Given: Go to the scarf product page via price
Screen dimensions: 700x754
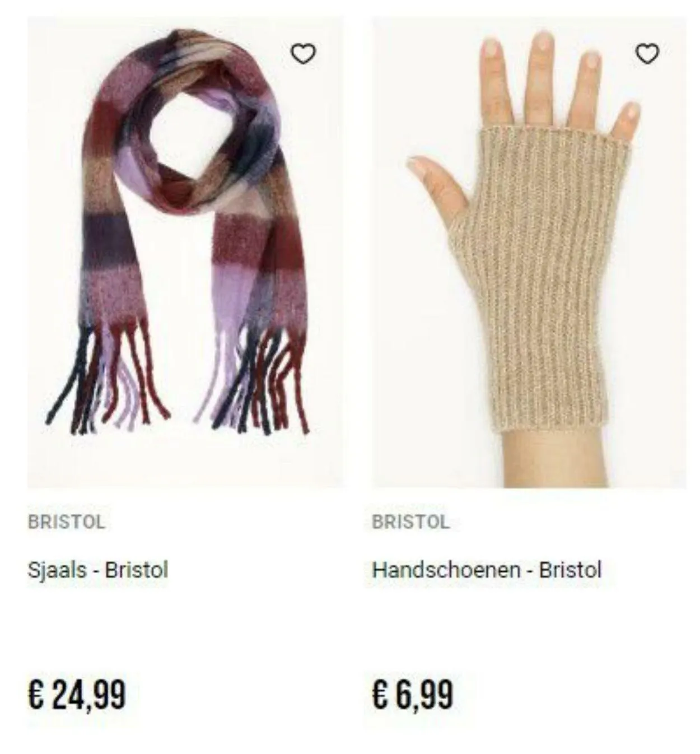Looking at the screenshot, I should (x=77, y=694).
